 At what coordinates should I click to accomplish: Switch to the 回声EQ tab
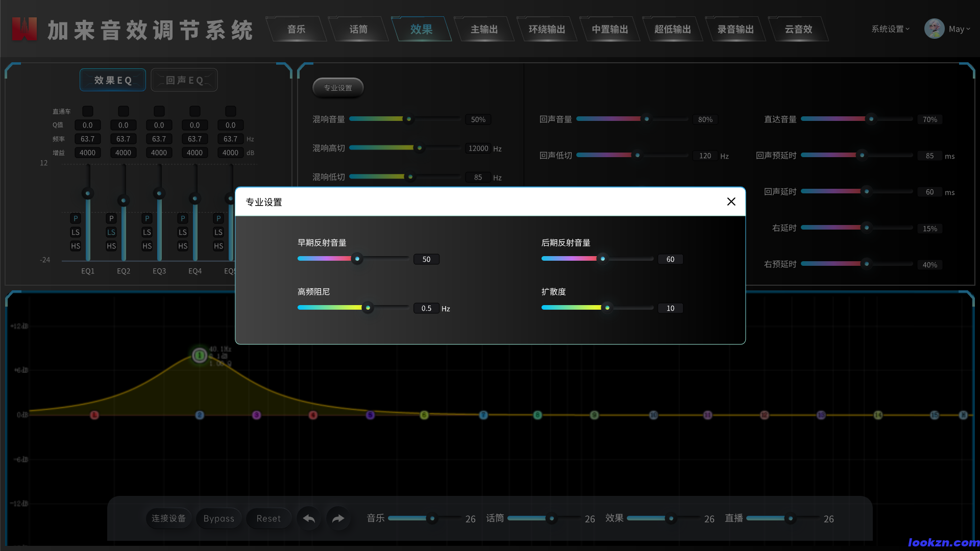click(184, 80)
